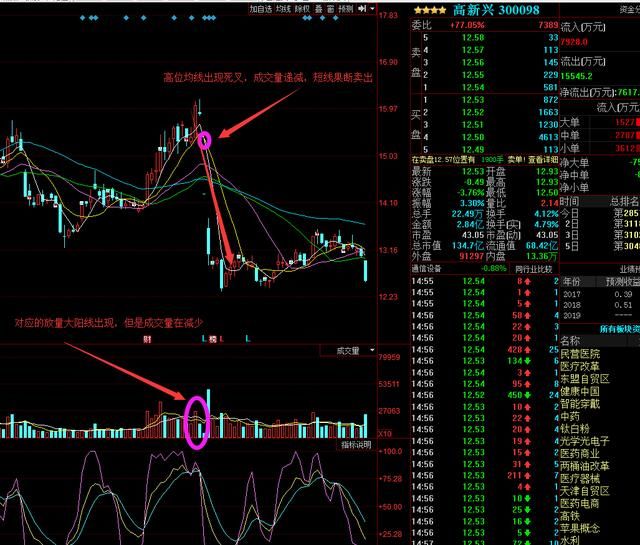The width and height of the screenshot is (640, 545).
Task: Toggle 除权 ex-rights adjustment
Action: (x=301, y=8)
